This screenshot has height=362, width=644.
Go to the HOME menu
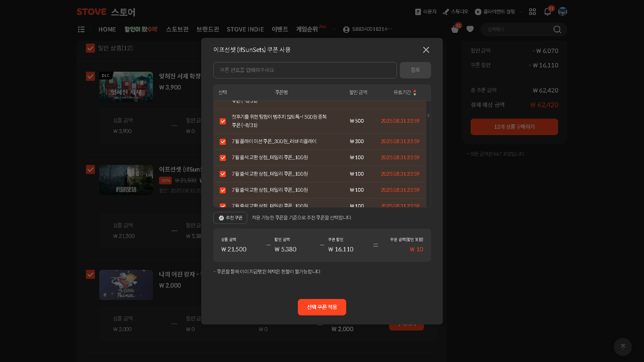point(107,29)
